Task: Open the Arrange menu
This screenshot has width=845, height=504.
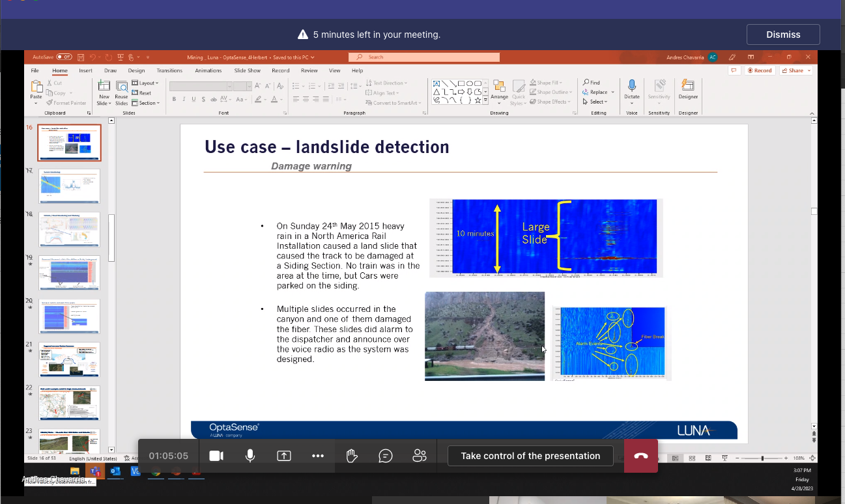Action: (500, 92)
